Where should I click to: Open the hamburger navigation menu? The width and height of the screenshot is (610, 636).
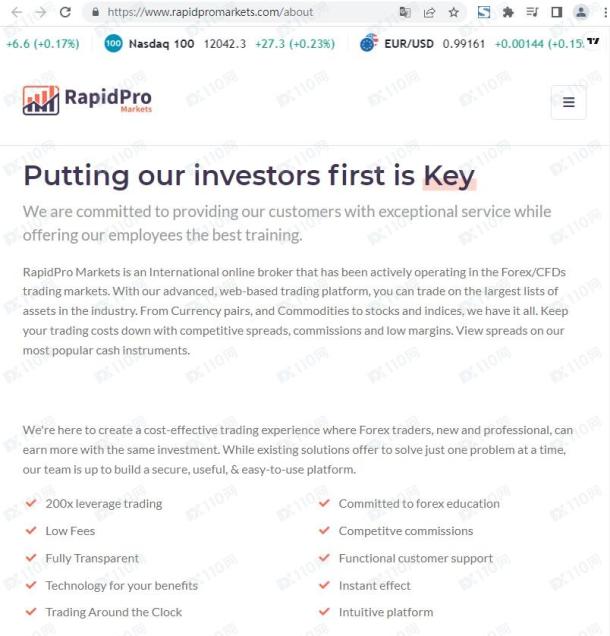(568, 102)
